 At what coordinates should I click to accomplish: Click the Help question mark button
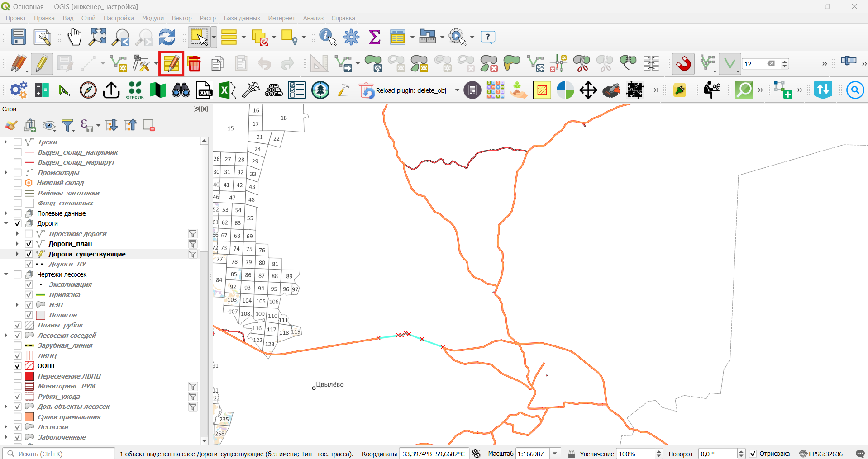(487, 37)
